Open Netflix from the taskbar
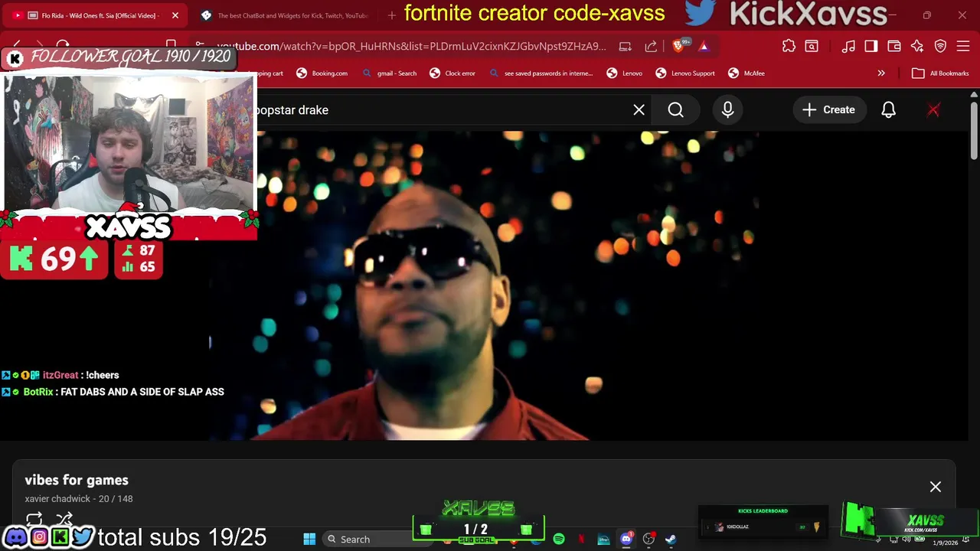Screen dimensions: 980x551 581,540
